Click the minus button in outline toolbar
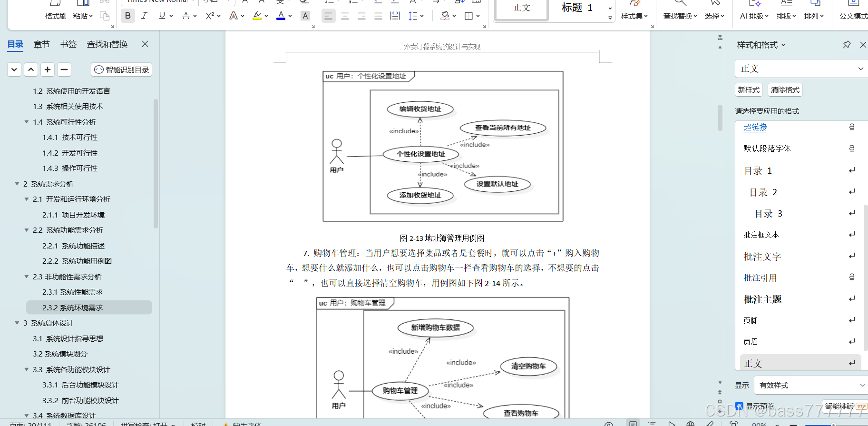Screen dimensions: 868x426 64,69
